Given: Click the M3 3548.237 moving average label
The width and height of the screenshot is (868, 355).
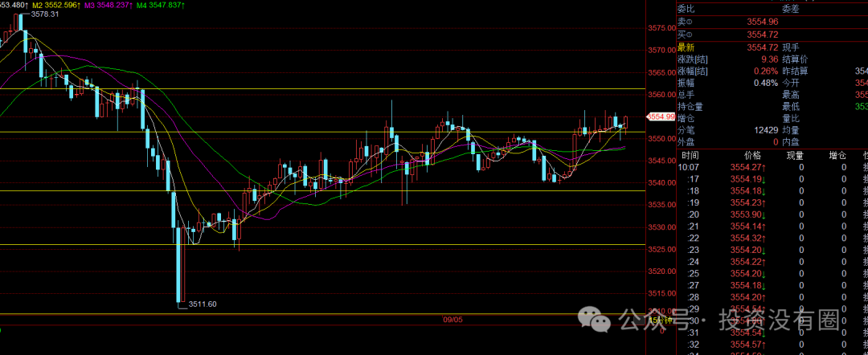Looking at the screenshot, I should click(108, 5).
